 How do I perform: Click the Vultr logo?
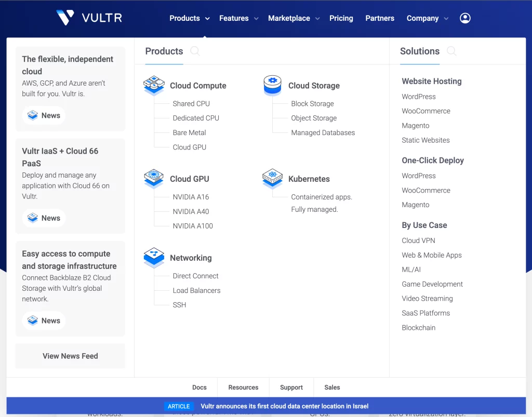click(89, 18)
